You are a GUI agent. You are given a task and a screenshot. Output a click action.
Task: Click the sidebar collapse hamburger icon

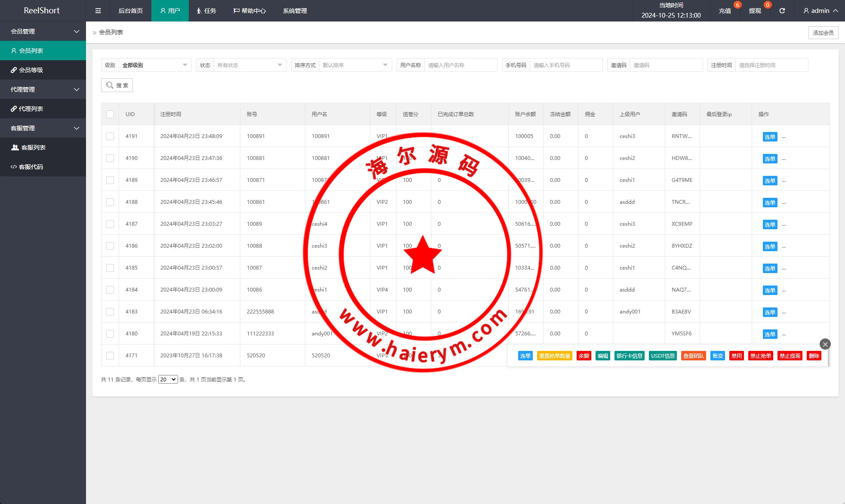(x=98, y=11)
